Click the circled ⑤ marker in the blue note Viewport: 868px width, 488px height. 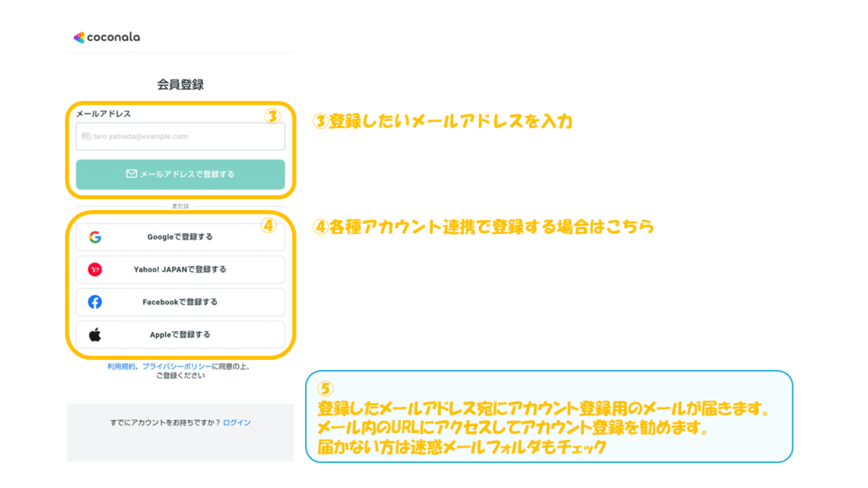pyautogui.click(x=325, y=389)
